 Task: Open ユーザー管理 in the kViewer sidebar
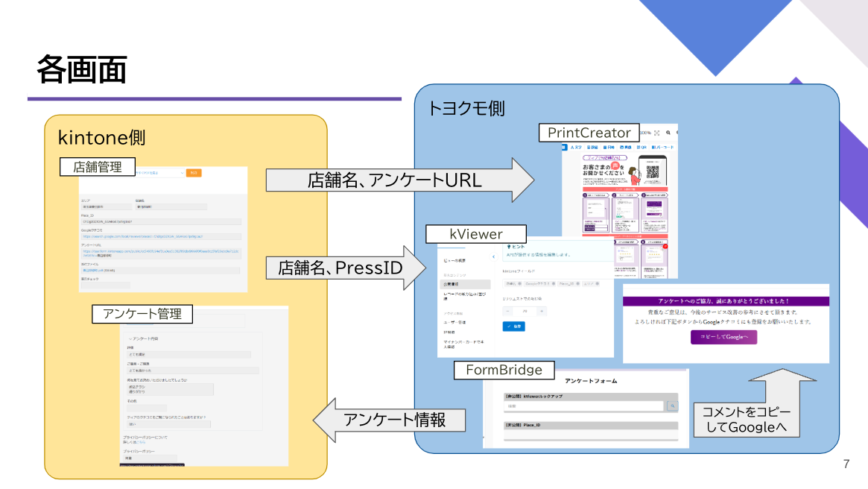pyautogui.click(x=454, y=322)
